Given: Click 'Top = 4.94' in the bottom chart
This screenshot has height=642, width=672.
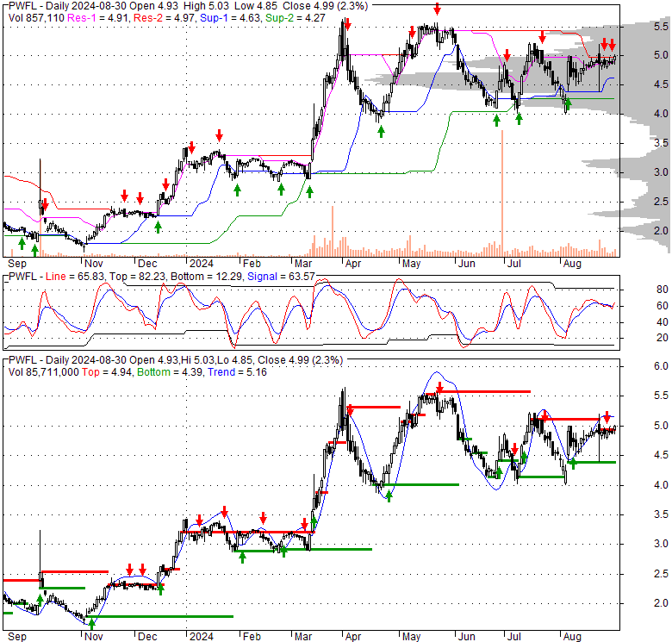Looking at the screenshot, I should pos(107,372).
